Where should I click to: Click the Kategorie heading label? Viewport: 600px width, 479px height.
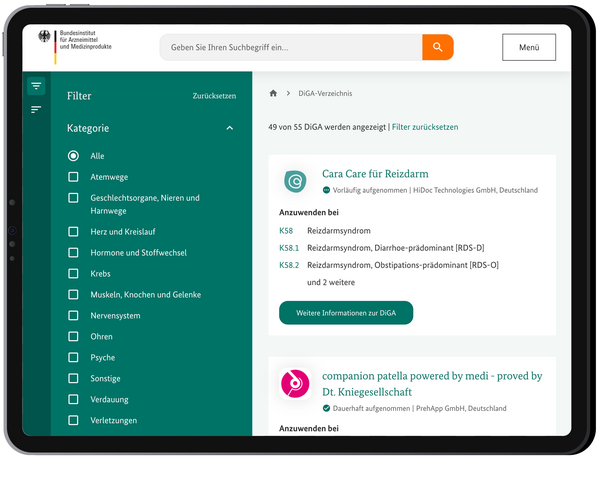click(88, 128)
